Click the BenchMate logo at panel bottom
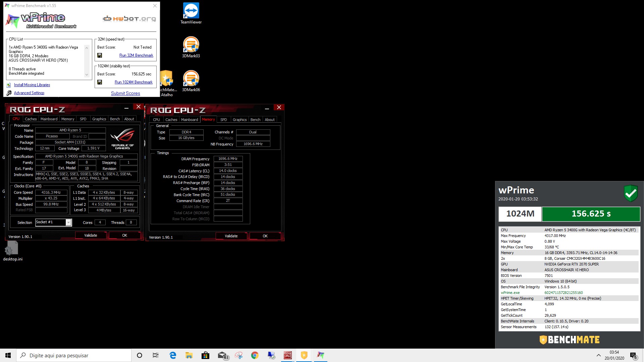The image size is (644, 362). point(569,340)
